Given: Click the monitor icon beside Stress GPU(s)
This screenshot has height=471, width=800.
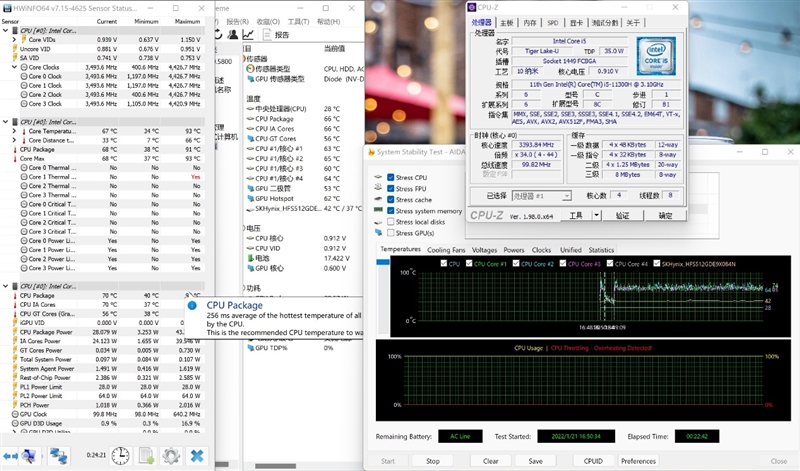Looking at the screenshot, I should (378, 233).
